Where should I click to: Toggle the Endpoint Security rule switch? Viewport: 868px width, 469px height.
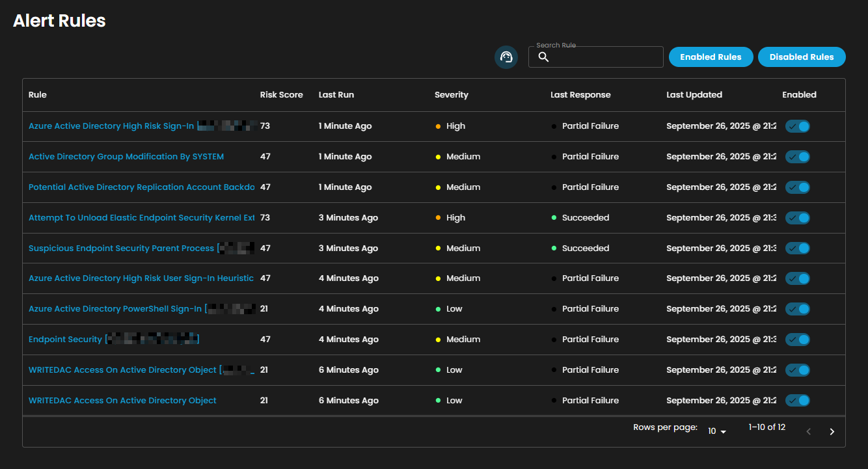798,340
